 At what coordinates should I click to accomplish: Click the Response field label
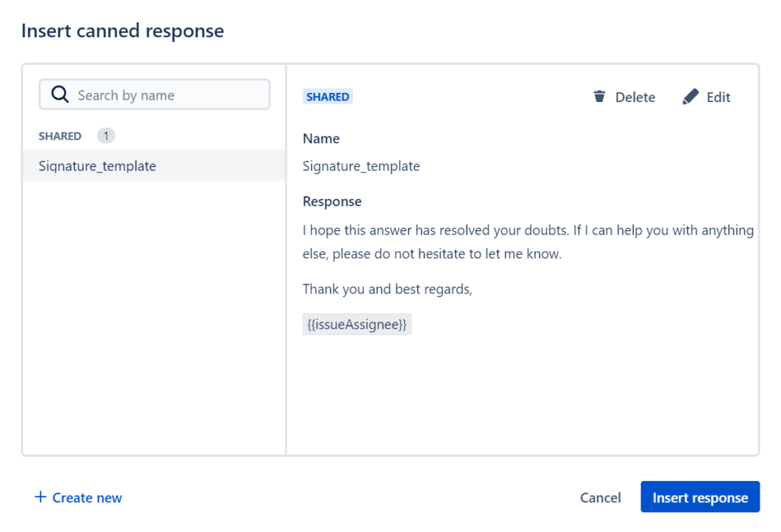(x=332, y=202)
